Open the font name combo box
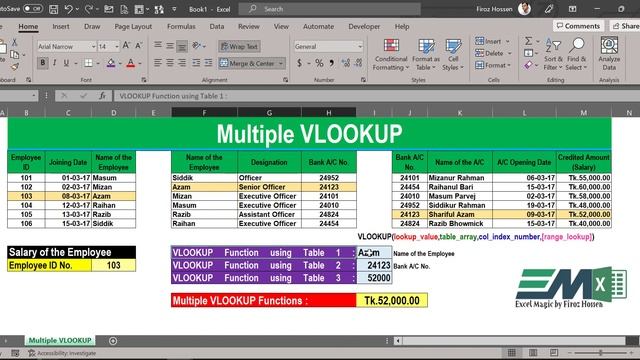Viewport: 640px width, 360px height. point(67,47)
